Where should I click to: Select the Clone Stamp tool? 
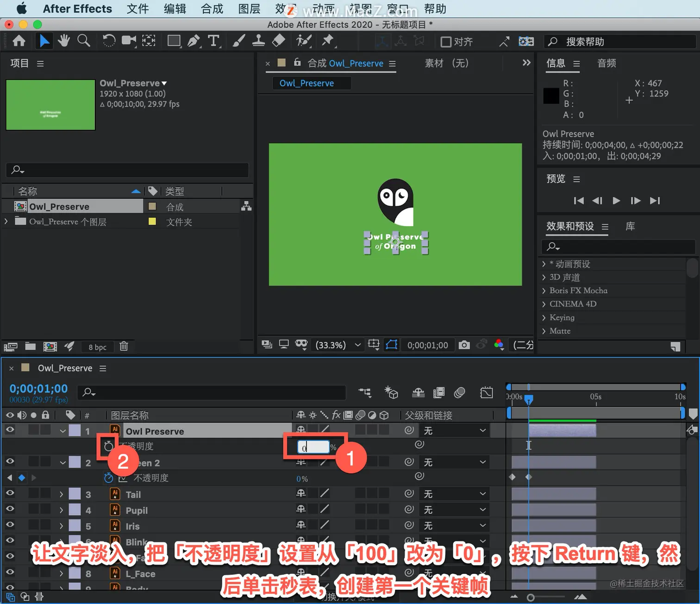click(x=258, y=41)
